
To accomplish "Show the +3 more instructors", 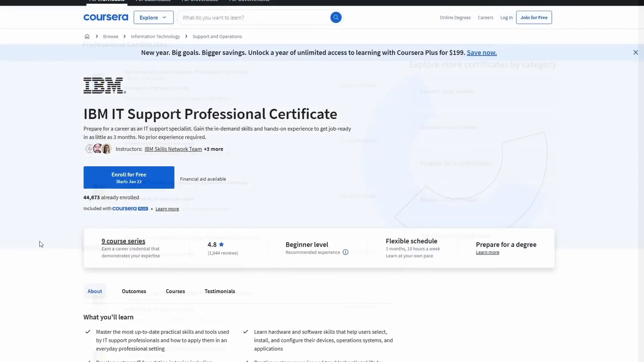I will point(213,149).
